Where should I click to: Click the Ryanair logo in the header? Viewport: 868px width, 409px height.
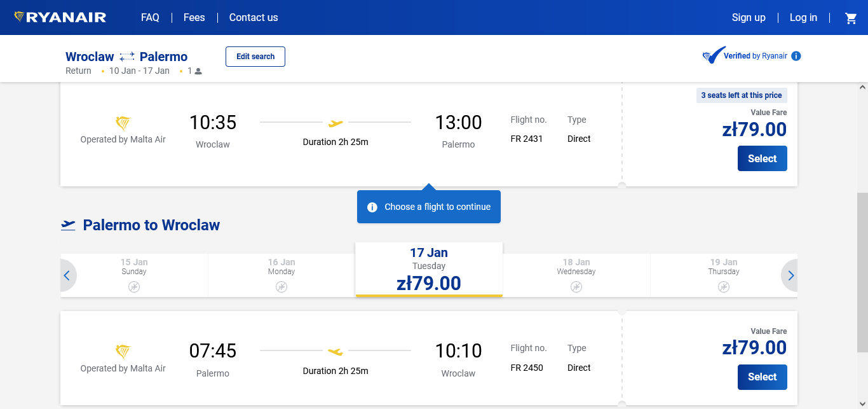tap(60, 17)
